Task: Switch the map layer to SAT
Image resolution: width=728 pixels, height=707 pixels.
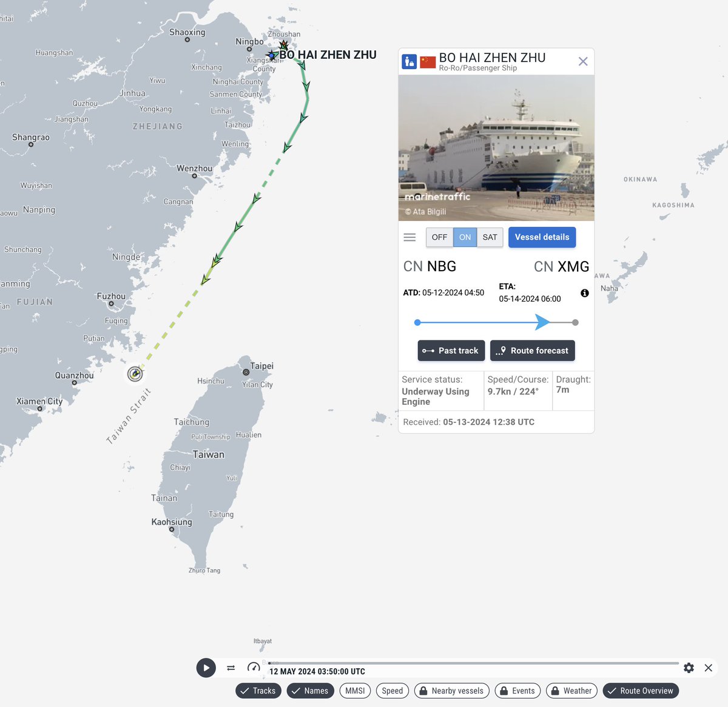Action: pos(490,237)
